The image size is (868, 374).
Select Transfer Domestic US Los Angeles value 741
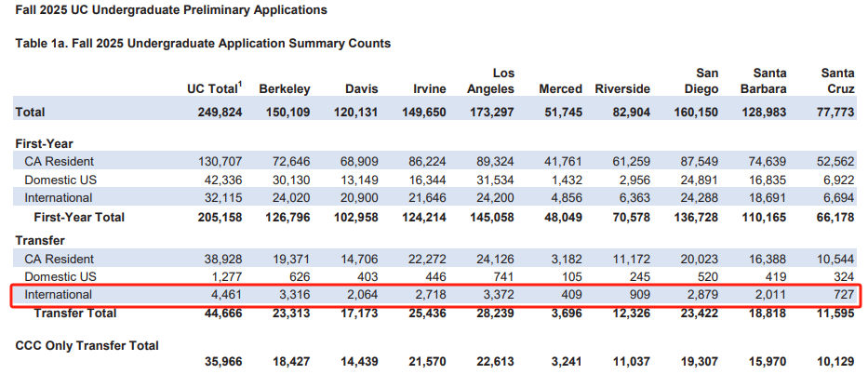pos(504,276)
